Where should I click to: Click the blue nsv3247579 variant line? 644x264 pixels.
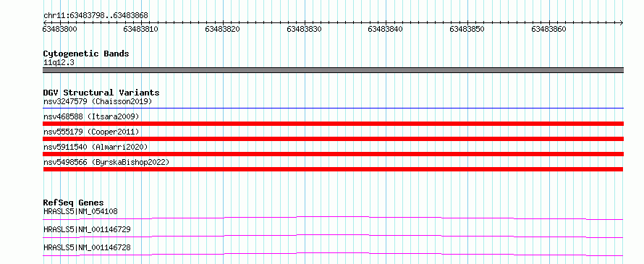tap(333, 108)
